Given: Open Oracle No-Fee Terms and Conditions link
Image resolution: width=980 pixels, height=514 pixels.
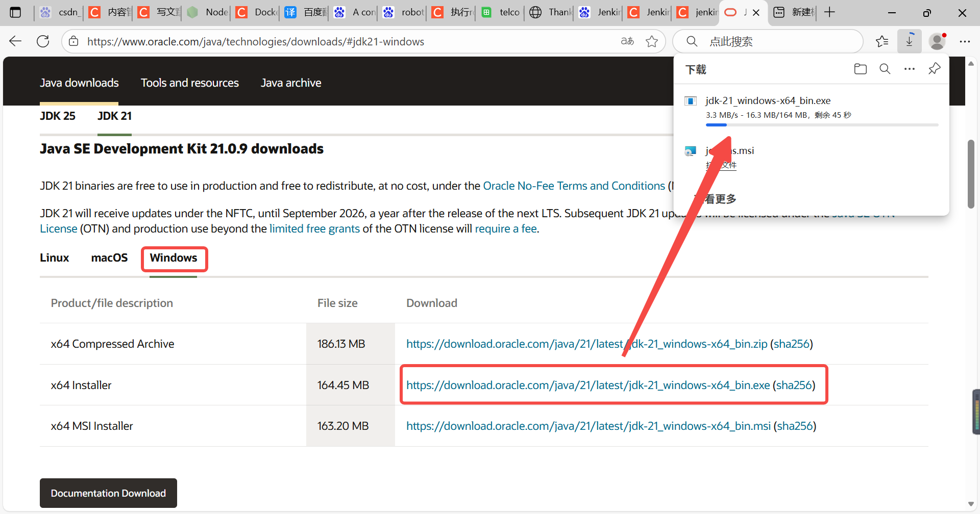Looking at the screenshot, I should [574, 186].
